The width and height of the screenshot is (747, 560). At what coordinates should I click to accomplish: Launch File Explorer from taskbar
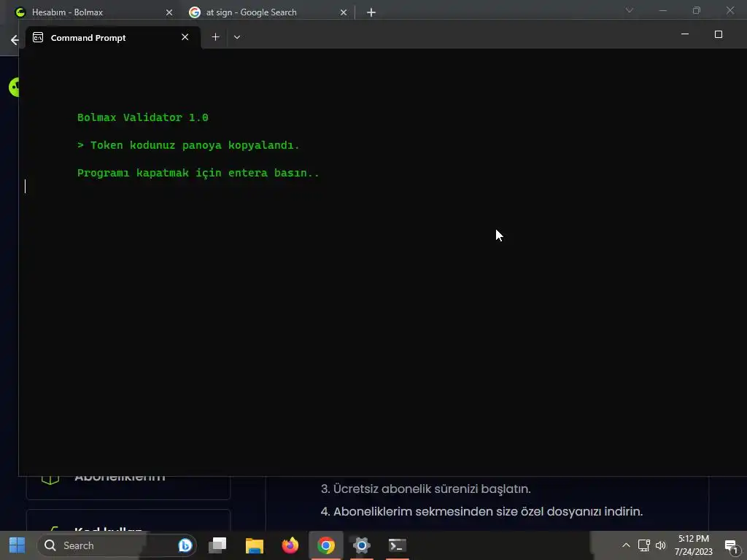pyautogui.click(x=255, y=545)
